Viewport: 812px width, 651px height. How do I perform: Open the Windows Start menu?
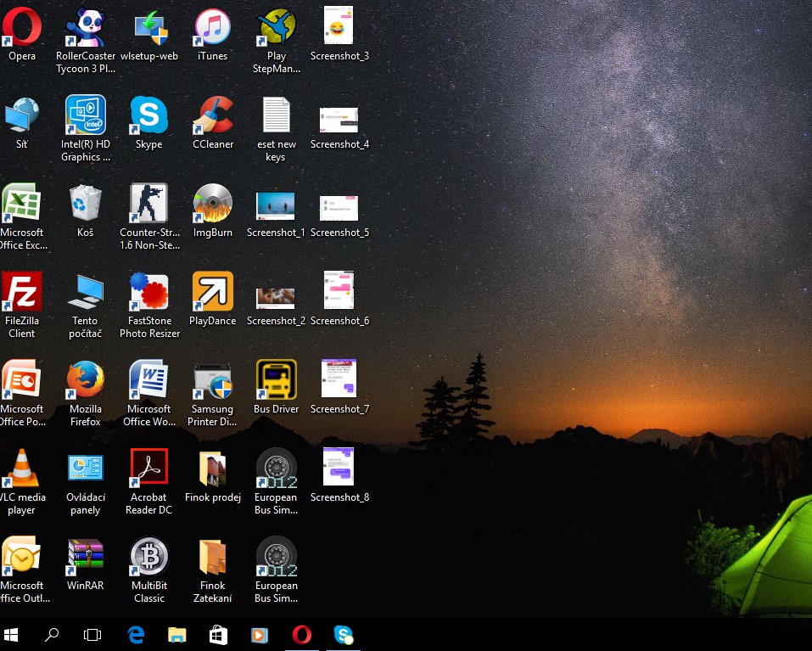click(11, 634)
